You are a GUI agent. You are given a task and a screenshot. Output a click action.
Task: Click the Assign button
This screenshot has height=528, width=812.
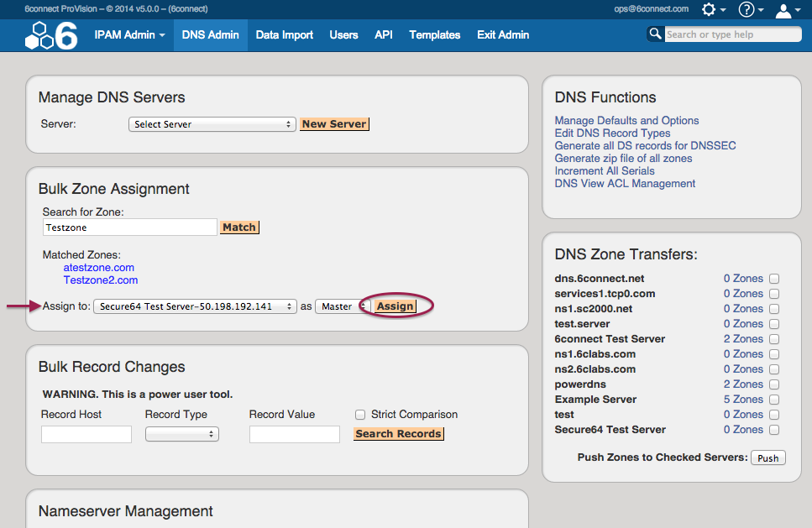396,306
